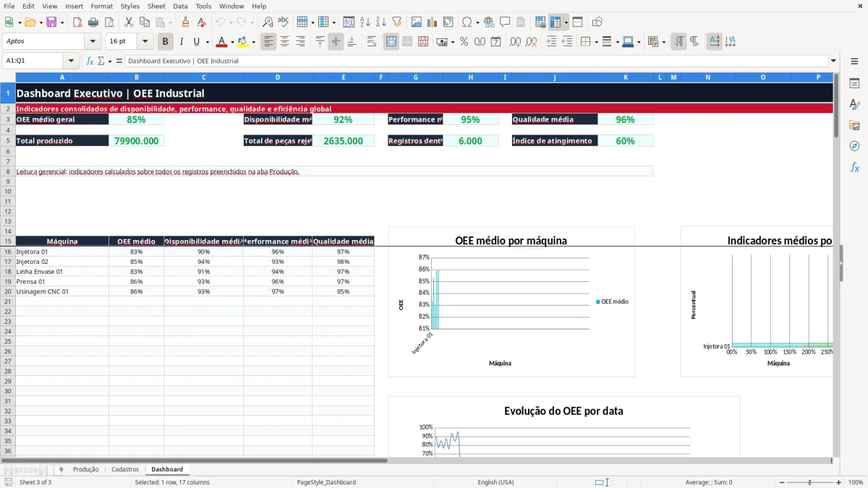Click the Merge and Center cells icon
Viewport: 868px width, 488px height.
(x=391, y=42)
